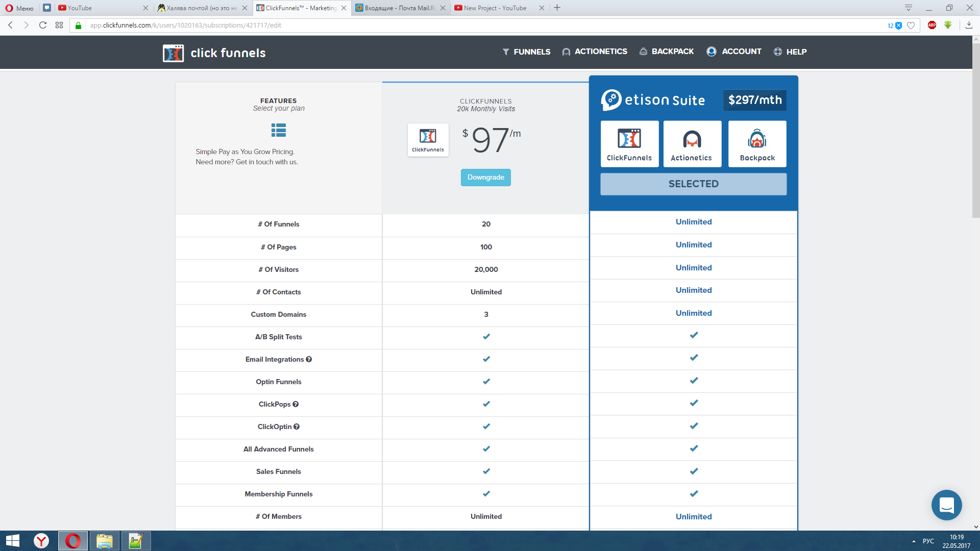Open the browser downloads panel
980x551 pixels.
click(969, 25)
